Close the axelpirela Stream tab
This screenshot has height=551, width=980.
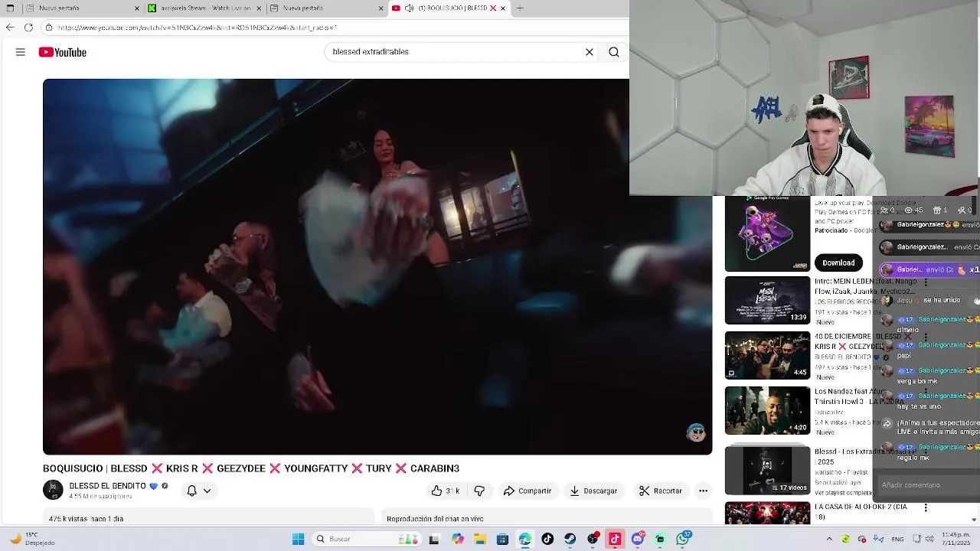(259, 8)
